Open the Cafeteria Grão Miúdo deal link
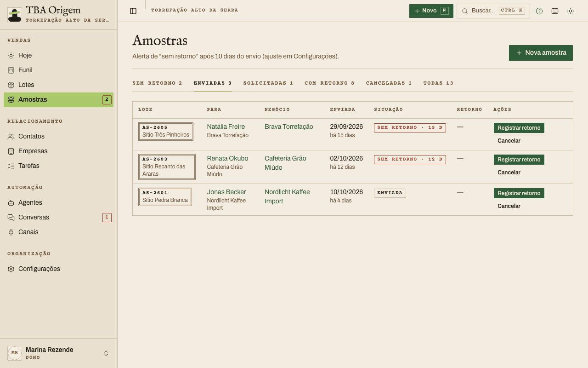Screen dimensions: 588x368 point(285,163)
